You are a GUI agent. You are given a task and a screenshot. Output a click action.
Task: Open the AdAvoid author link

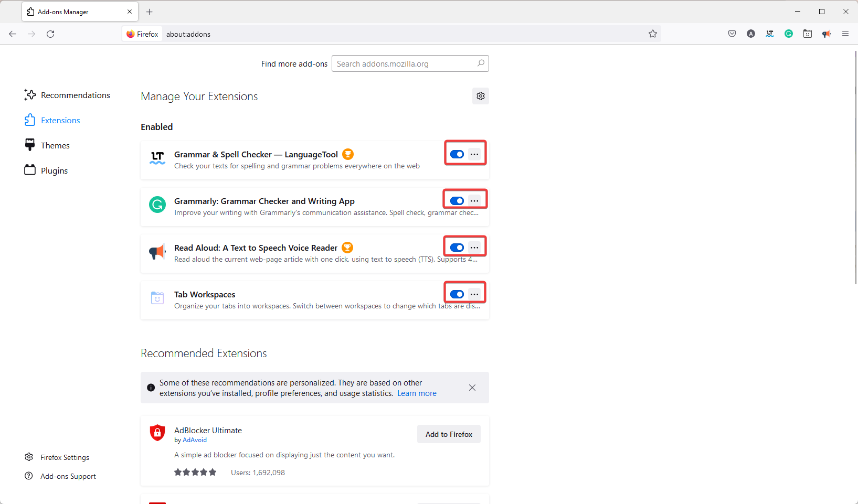[195, 440]
